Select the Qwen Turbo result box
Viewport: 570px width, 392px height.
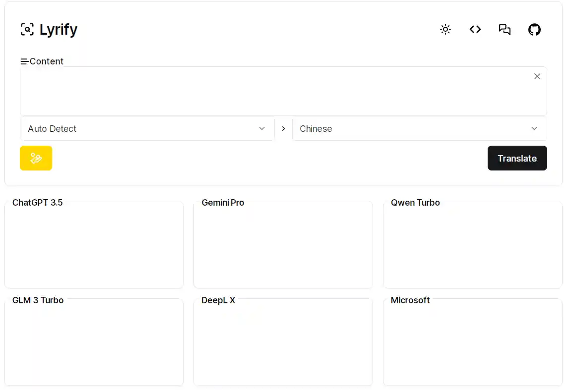click(x=473, y=244)
